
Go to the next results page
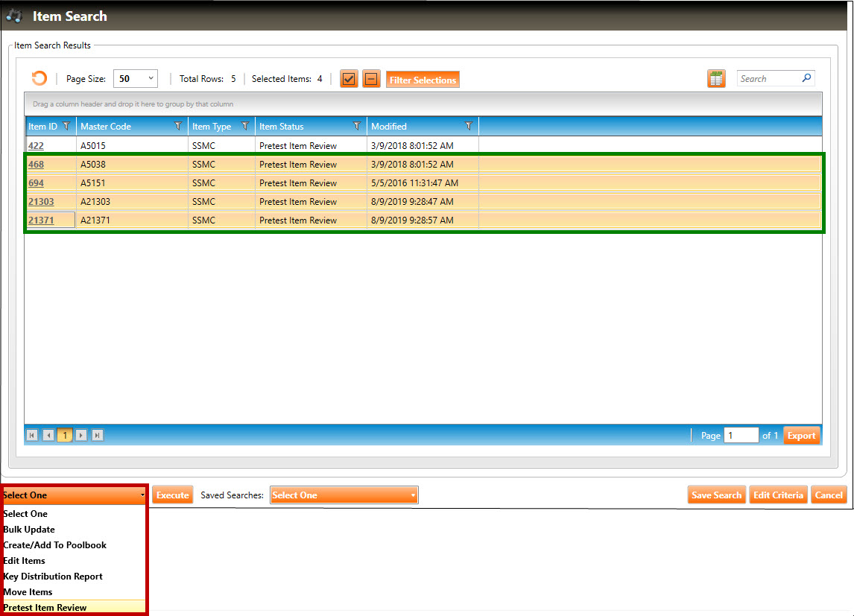(x=81, y=436)
